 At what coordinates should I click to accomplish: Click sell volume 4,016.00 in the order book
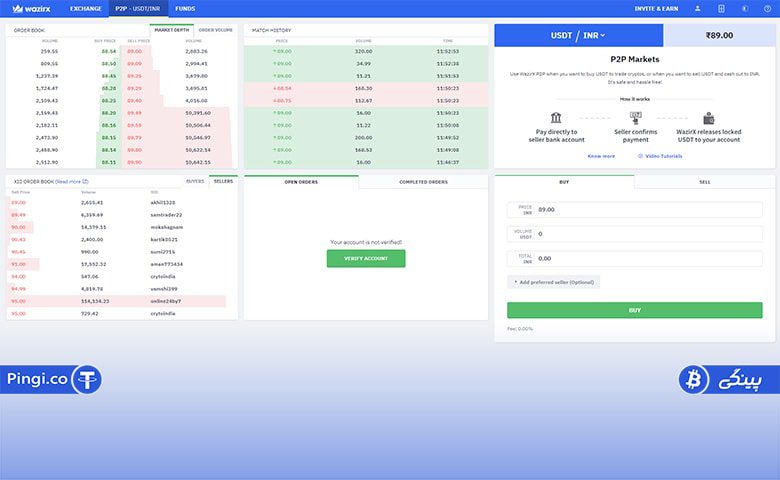(x=196, y=100)
